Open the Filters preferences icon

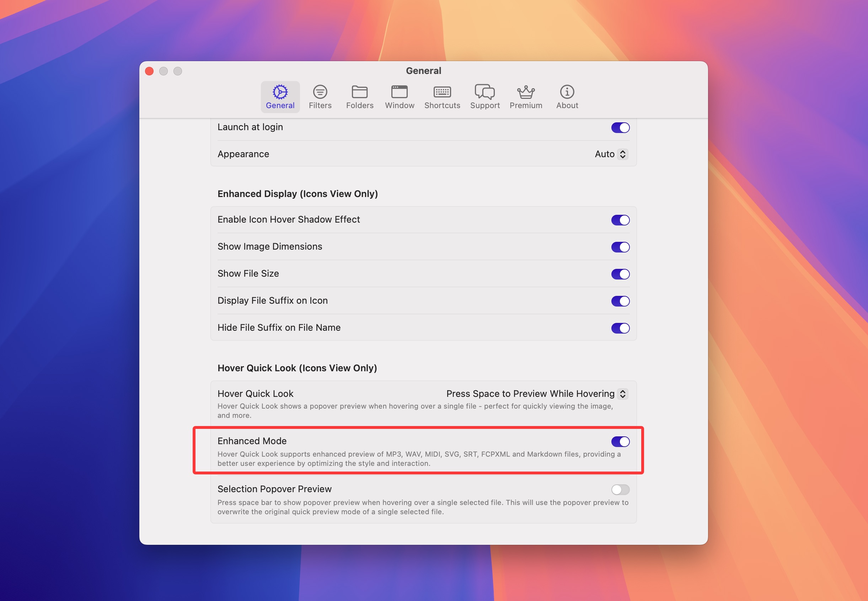(320, 92)
